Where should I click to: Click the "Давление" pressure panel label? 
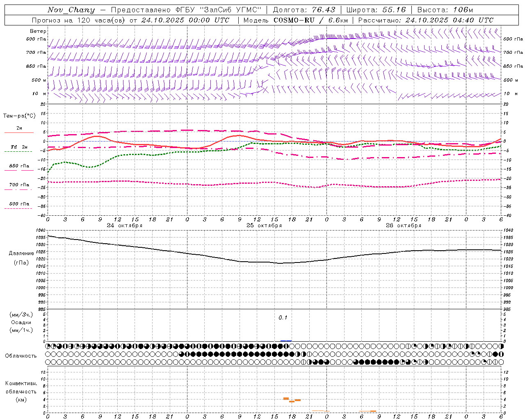coord(21,253)
